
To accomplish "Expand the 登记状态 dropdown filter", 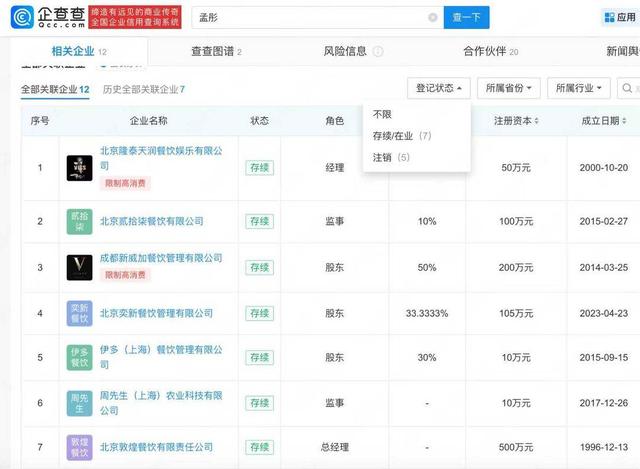I will point(439,89).
